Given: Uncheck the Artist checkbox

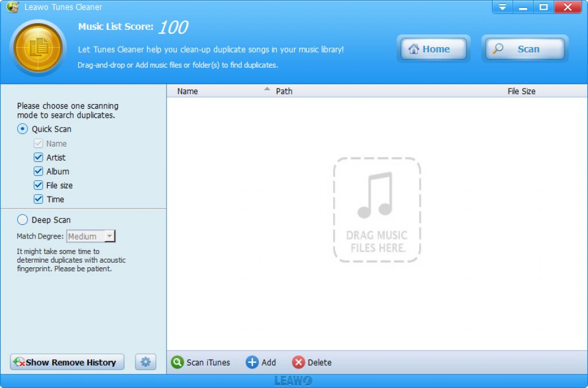Looking at the screenshot, I should click(38, 157).
